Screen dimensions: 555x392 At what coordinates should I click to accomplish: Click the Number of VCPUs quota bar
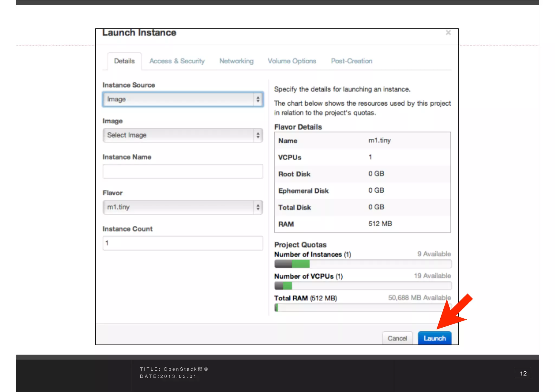363,286
